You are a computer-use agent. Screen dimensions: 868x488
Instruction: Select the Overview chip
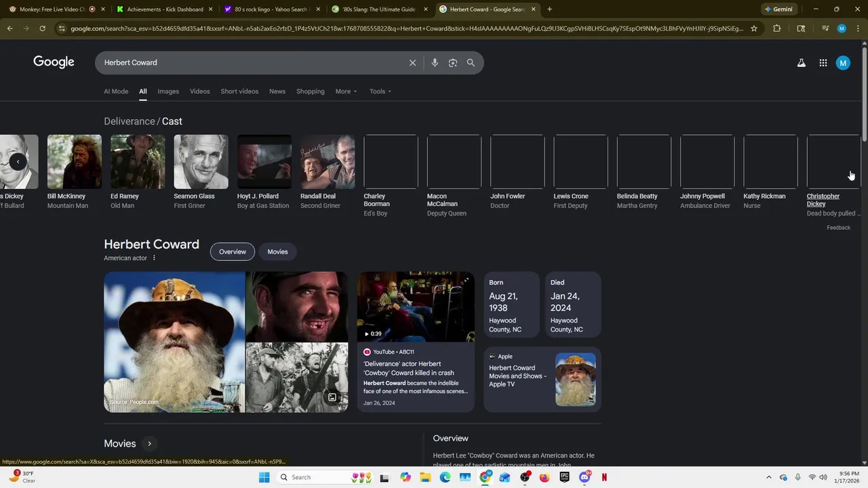point(232,251)
